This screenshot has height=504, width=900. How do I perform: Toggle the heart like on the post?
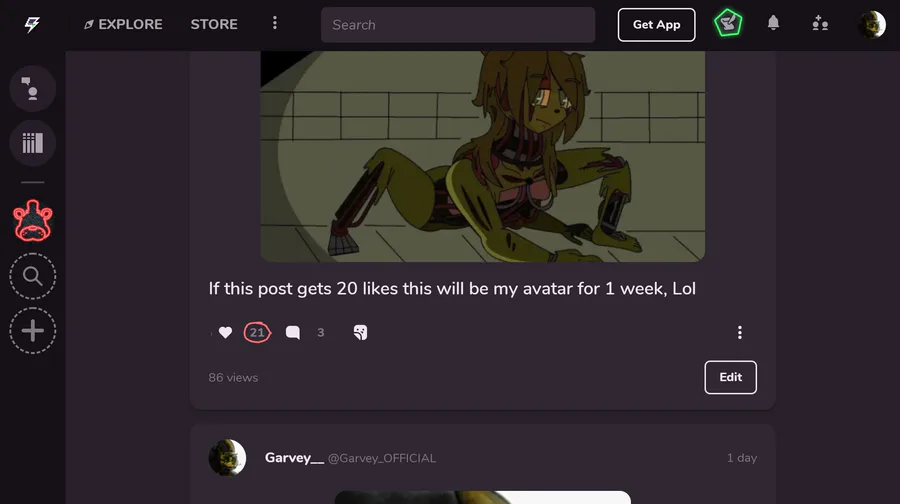point(226,332)
